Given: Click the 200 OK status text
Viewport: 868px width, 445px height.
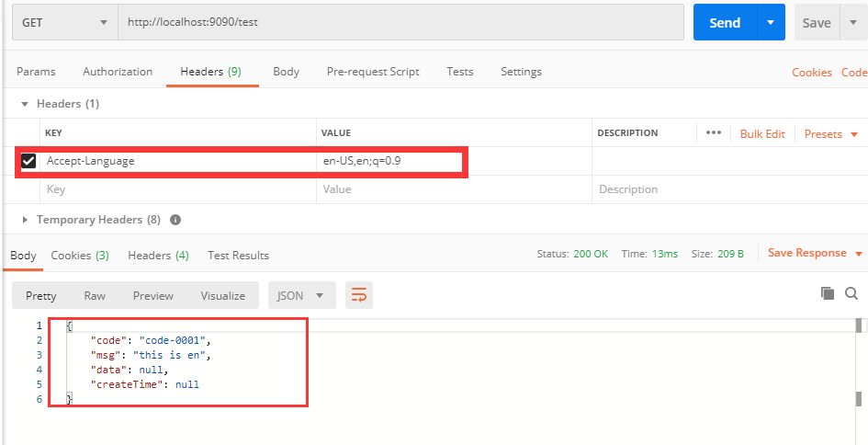Looking at the screenshot, I should click(591, 254).
